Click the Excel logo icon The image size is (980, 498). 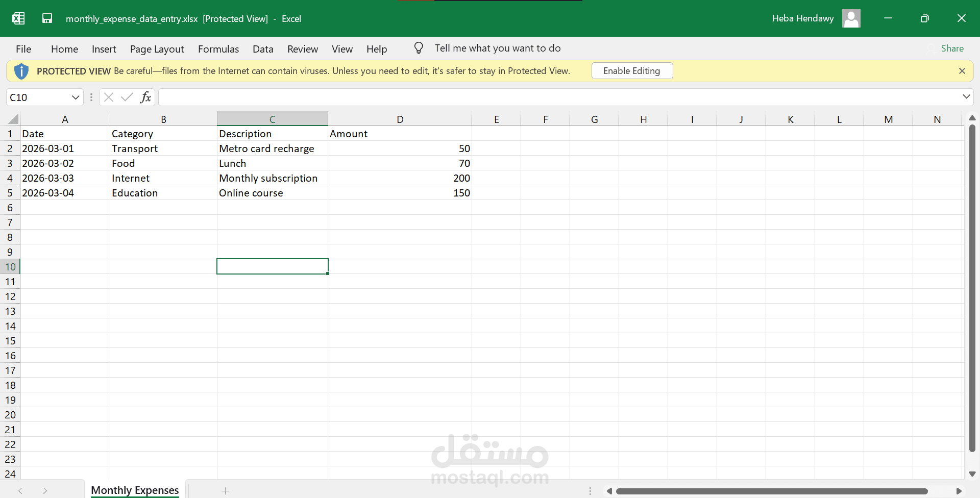click(x=18, y=18)
